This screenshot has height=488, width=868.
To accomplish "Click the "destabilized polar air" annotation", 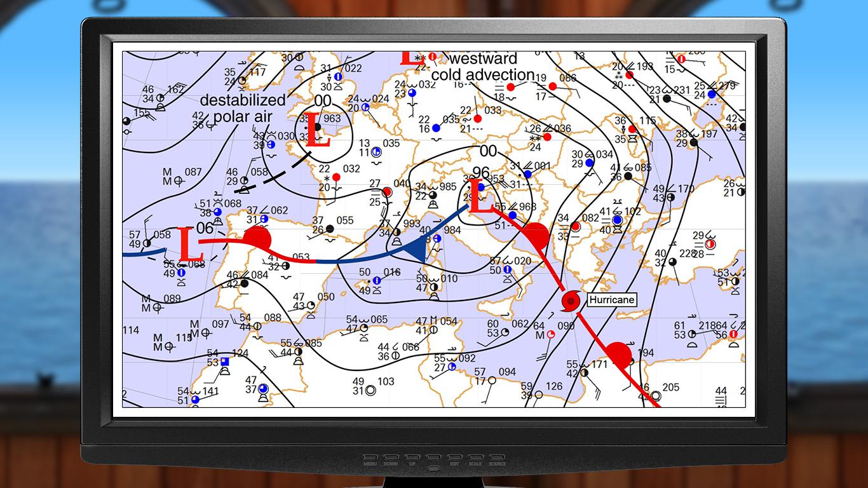I will tap(243, 108).
